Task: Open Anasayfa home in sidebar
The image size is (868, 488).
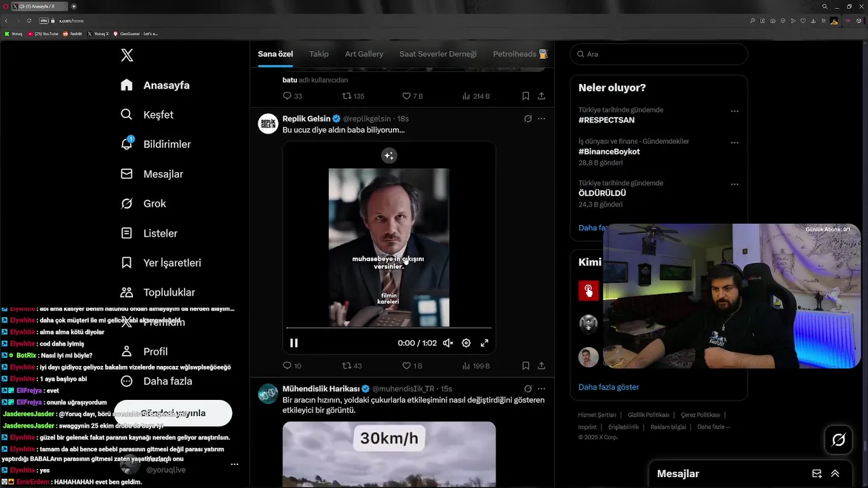Action: point(155,85)
